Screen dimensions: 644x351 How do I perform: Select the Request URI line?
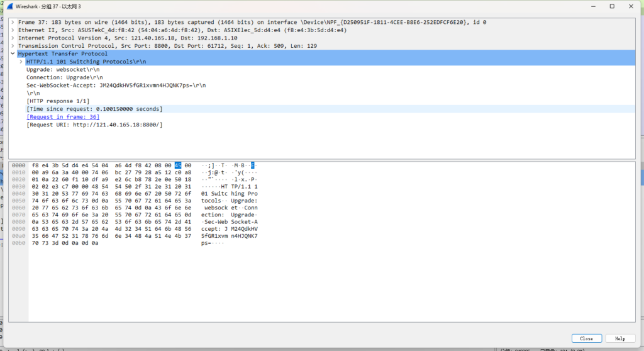[94, 125]
